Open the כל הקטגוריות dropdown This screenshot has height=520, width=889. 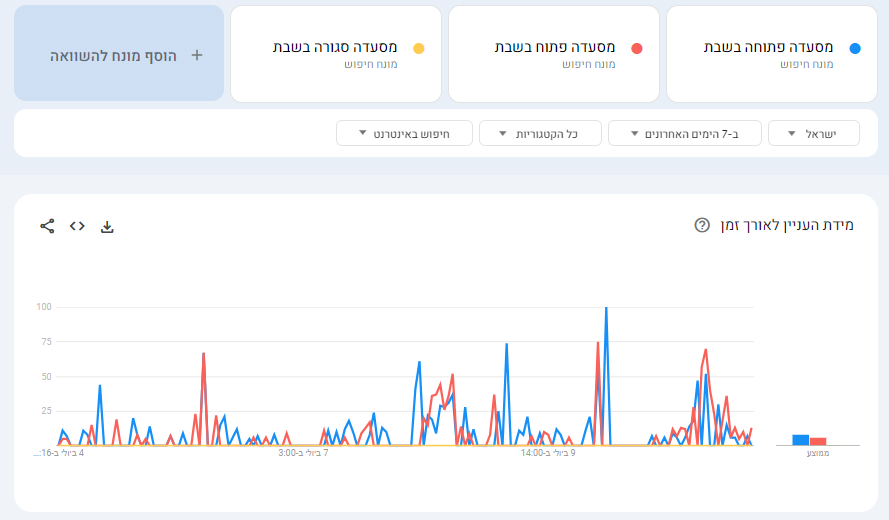pyautogui.click(x=540, y=133)
